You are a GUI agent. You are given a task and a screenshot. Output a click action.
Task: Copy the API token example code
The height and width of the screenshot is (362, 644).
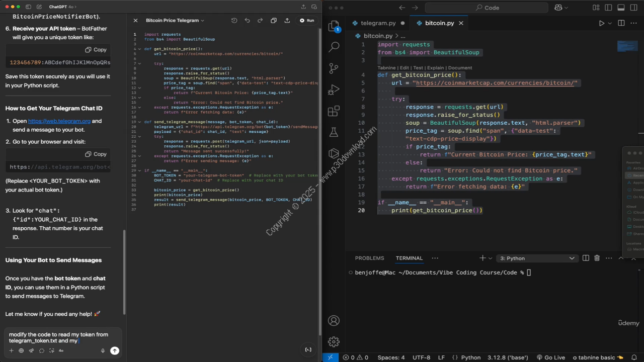(96, 50)
